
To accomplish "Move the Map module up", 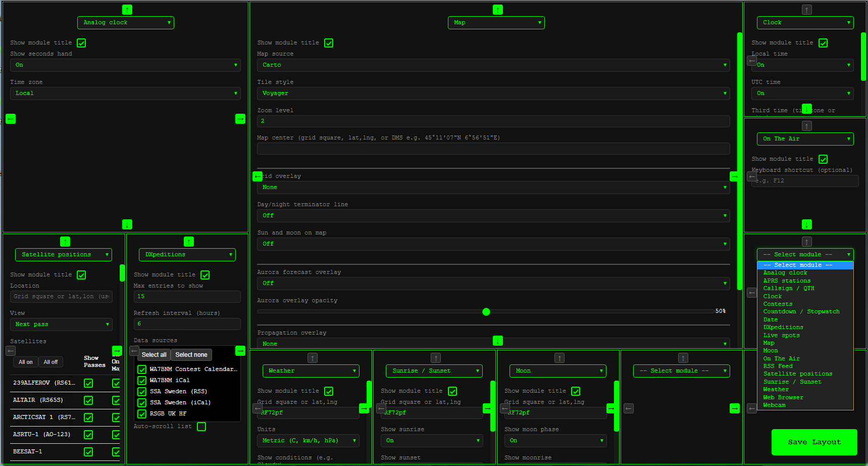I will (498, 9).
